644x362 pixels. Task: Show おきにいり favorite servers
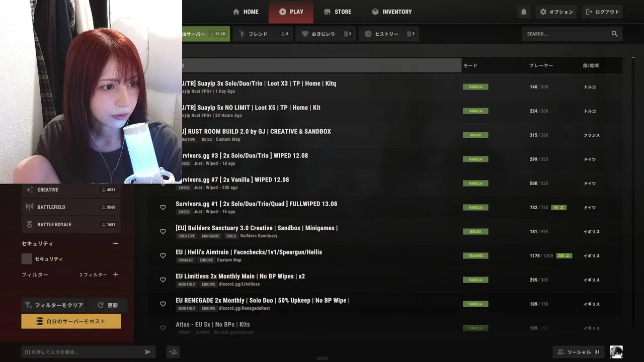[326, 34]
